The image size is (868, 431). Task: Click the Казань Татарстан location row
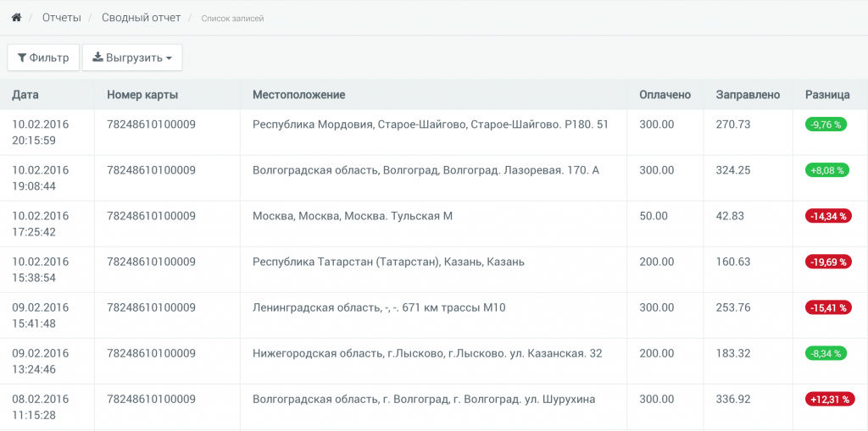[x=388, y=262]
